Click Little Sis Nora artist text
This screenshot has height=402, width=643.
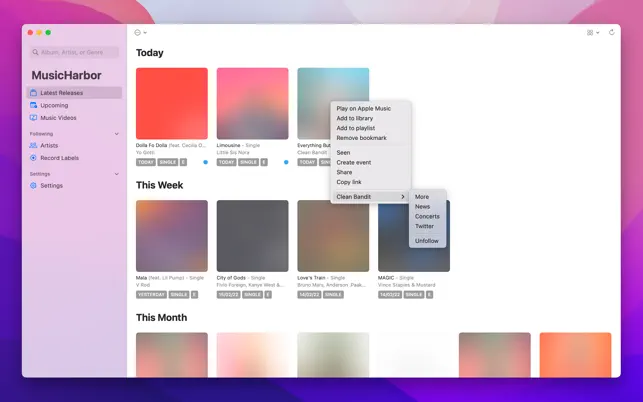(x=233, y=152)
